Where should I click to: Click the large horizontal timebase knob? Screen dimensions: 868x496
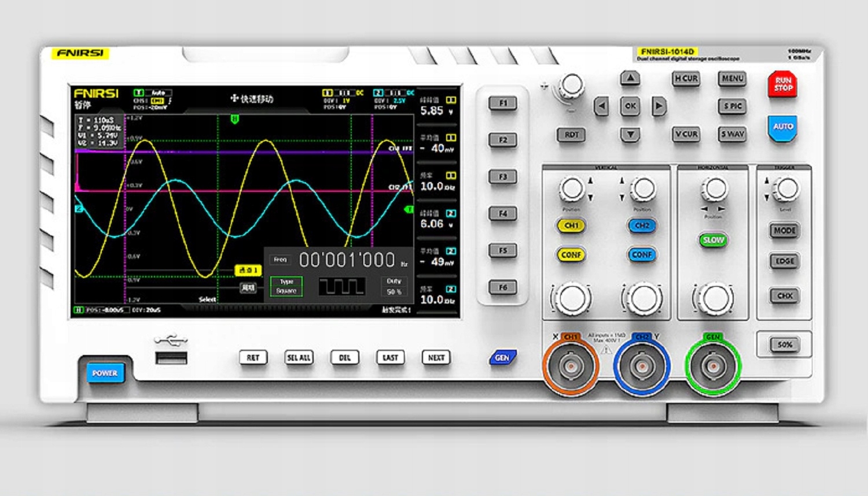click(x=715, y=298)
